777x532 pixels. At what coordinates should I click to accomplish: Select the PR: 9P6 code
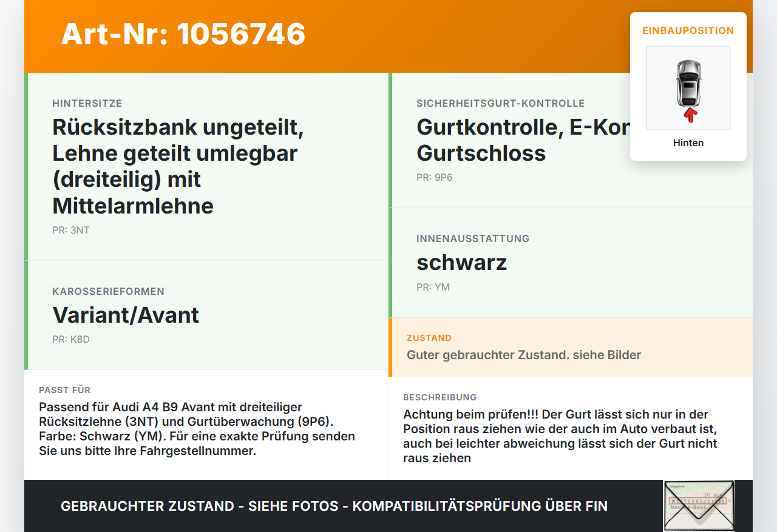[435, 177]
